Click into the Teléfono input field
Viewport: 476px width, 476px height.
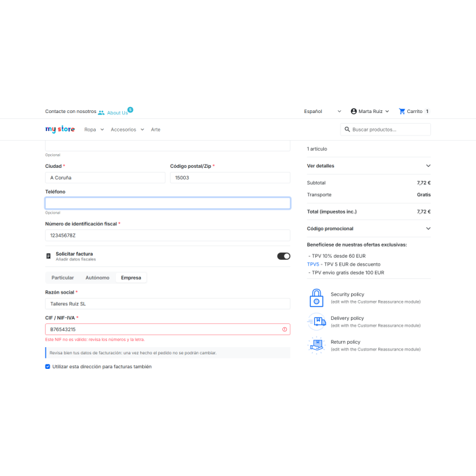[168, 203]
